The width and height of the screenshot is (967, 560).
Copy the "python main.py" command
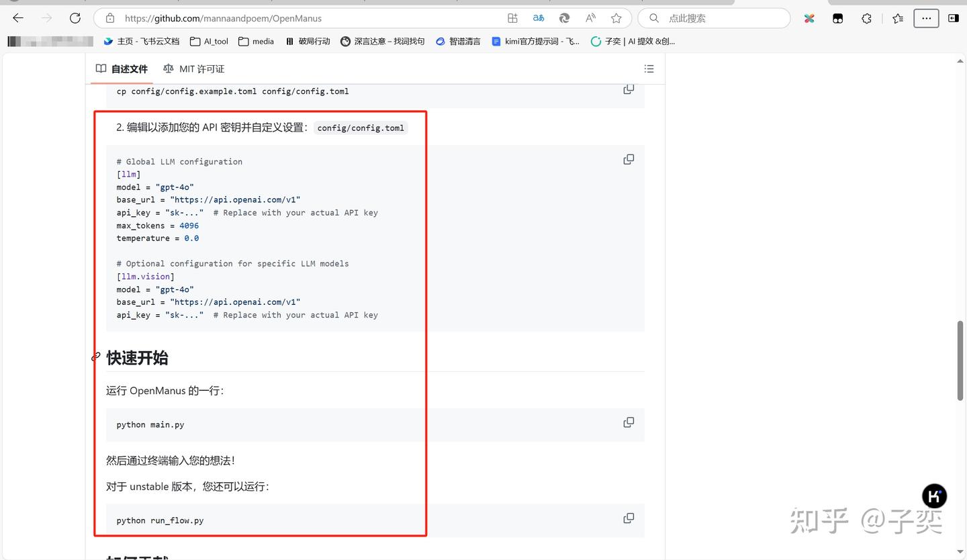[x=629, y=422]
